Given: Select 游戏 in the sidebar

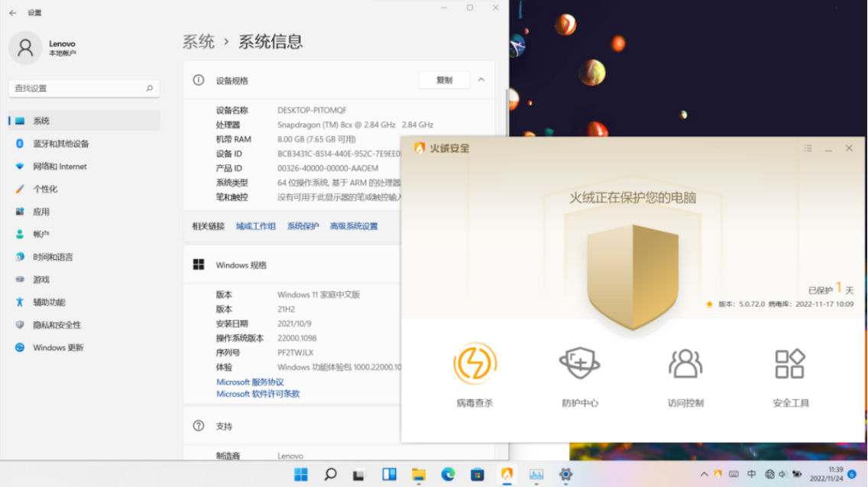Looking at the screenshot, I should pyautogui.click(x=84, y=280).
